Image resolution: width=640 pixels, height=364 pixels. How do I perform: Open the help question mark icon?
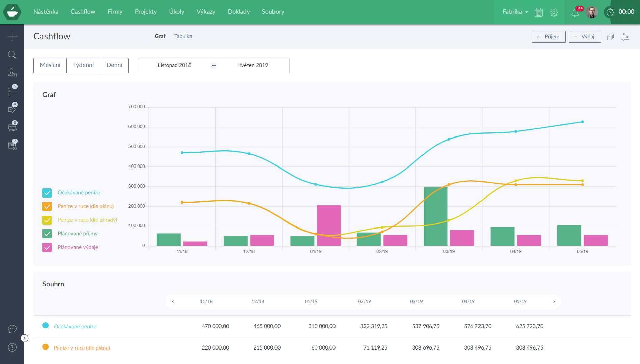click(12, 347)
